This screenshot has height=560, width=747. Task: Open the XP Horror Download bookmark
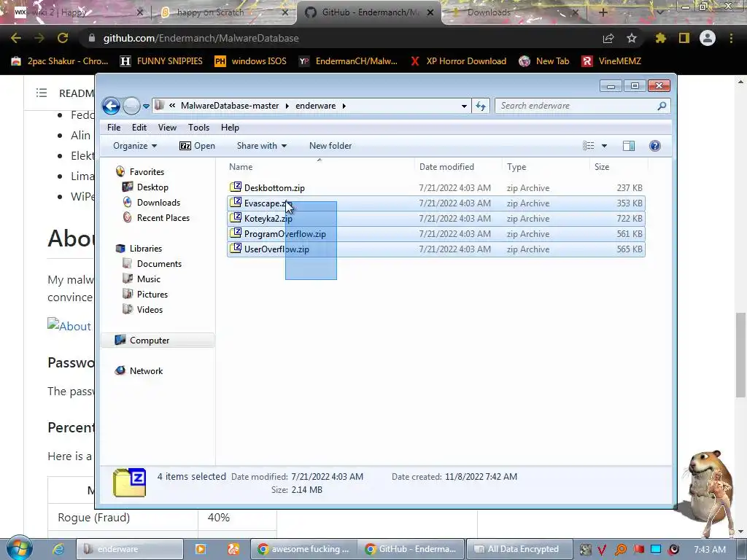458,61
